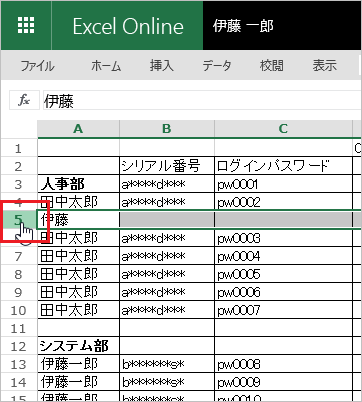Select 田中太郎 cell in row 10

78,310
